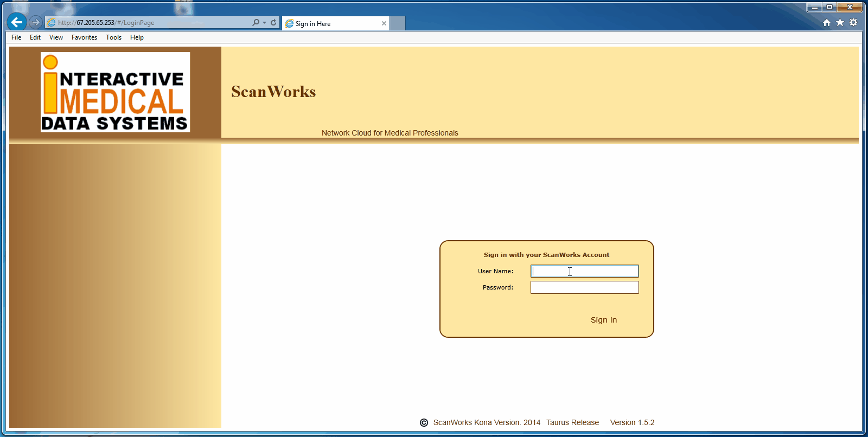
Task: Refresh the page with the reload icon
Action: coord(273,22)
